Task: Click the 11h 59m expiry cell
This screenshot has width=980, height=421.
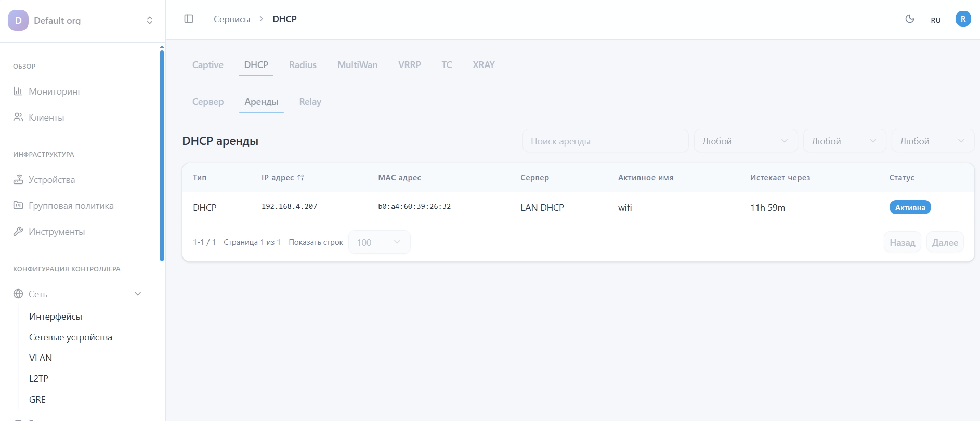Action: click(x=767, y=207)
